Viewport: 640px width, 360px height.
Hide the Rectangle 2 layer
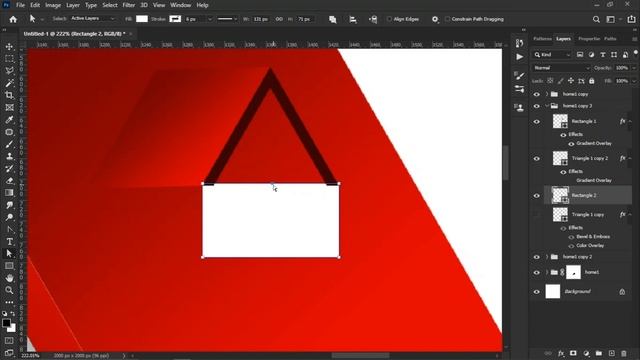point(537,196)
